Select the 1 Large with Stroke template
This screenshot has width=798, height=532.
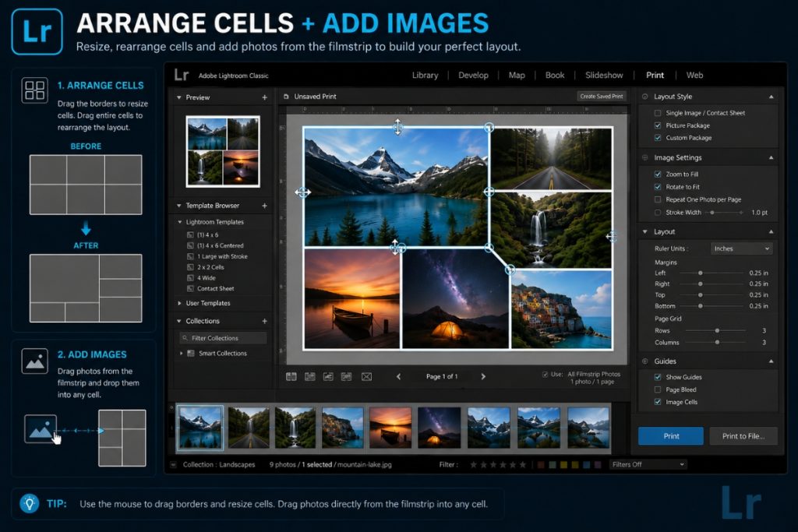coord(222,256)
